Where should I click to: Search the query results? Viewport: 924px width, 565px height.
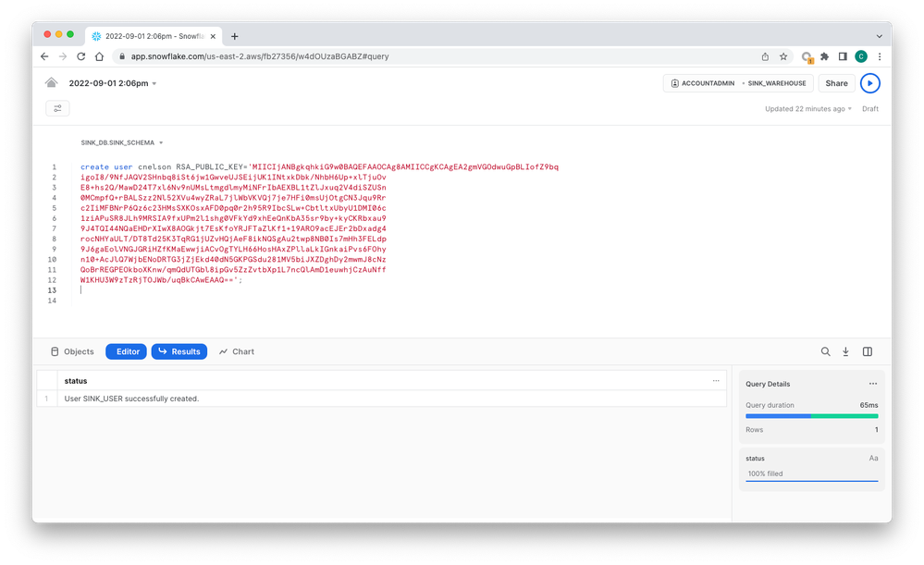click(826, 351)
